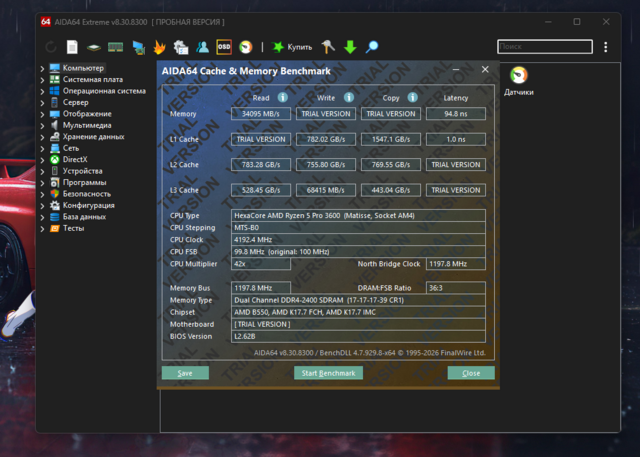Select the Безопасность tree entry
The image size is (640, 457).
coord(87,194)
